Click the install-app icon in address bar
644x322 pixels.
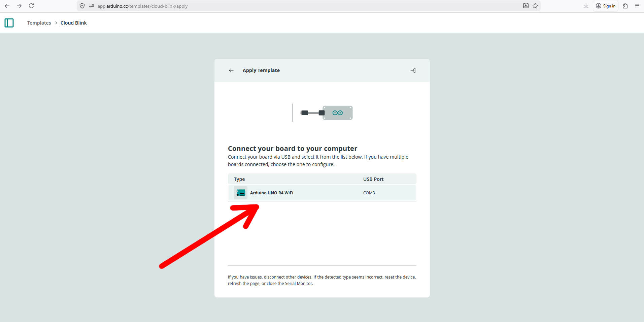pyautogui.click(x=526, y=6)
